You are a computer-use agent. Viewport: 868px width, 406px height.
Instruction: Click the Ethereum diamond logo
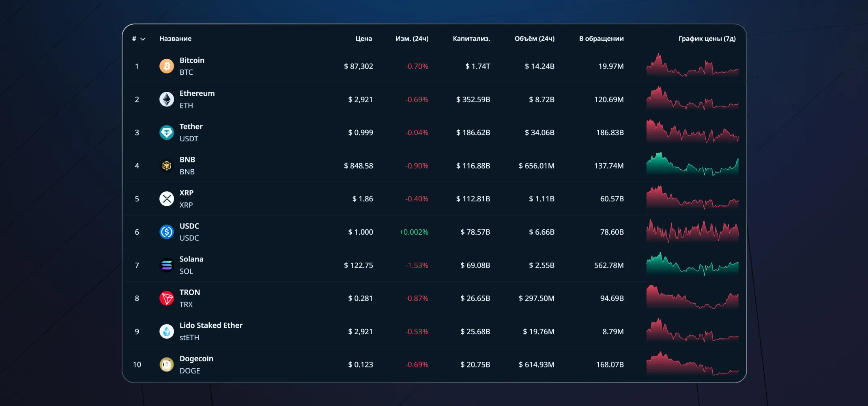pos(166,99)
